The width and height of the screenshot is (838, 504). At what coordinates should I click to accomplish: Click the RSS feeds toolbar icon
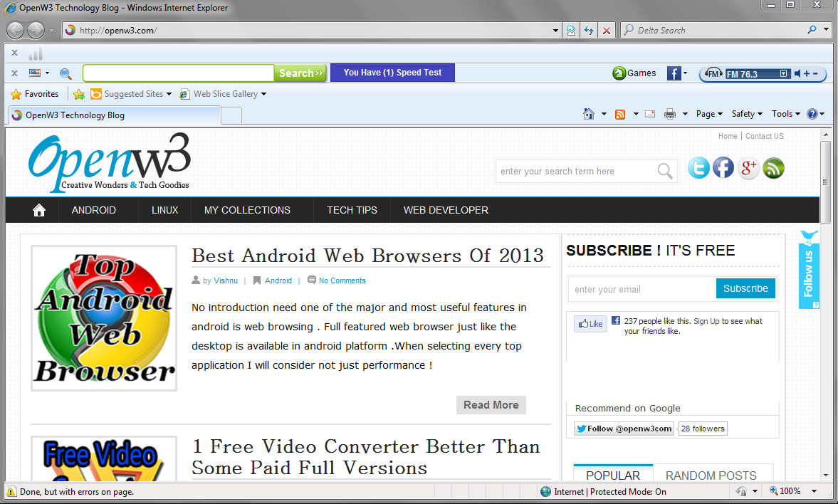(x=620, y=114)
